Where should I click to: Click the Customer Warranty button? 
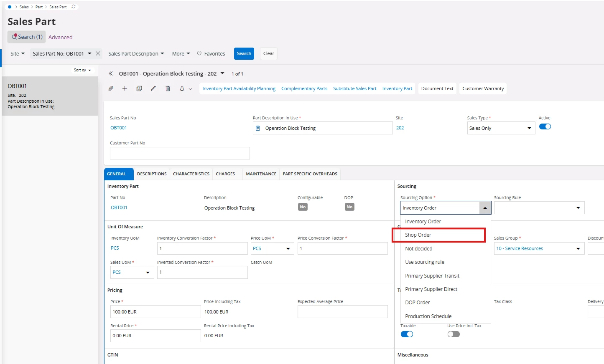coord(483,88)
